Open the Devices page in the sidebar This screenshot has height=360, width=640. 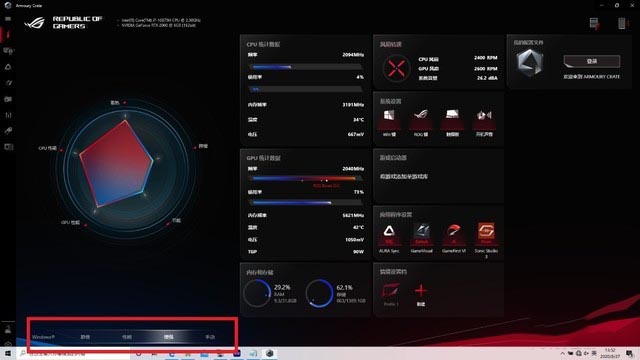[x=8, y=51]
